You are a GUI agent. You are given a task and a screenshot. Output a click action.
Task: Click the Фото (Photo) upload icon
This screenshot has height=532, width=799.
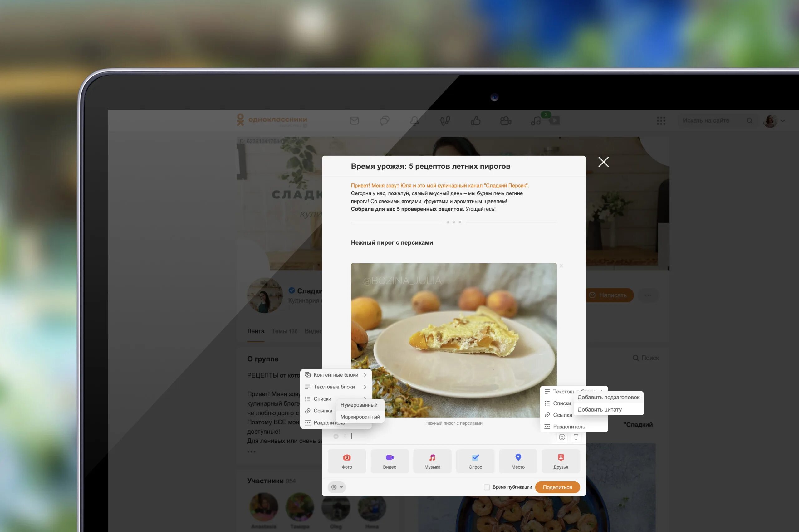(347, 461)
